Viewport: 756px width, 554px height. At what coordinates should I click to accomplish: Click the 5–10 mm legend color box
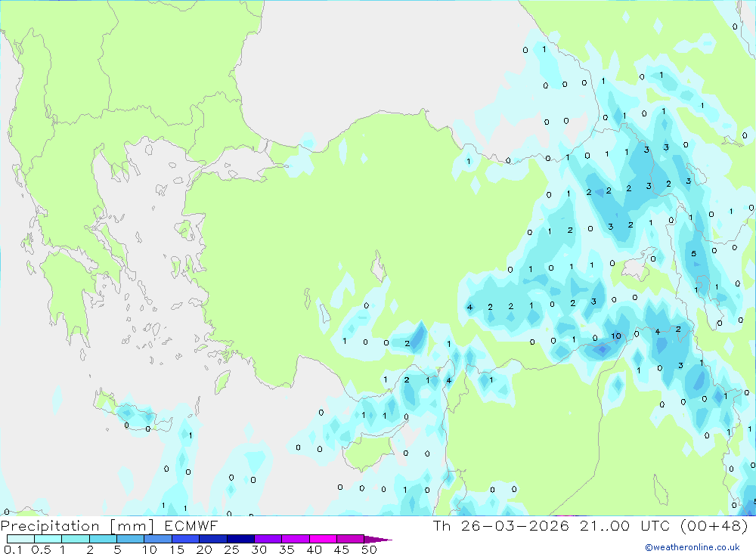(x=131, y=539)
